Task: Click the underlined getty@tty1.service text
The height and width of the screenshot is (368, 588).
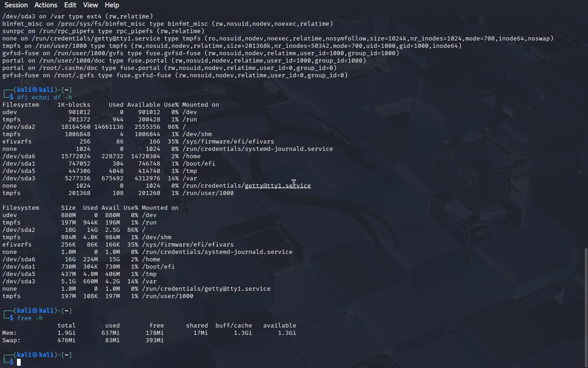Action: point(277,186)
